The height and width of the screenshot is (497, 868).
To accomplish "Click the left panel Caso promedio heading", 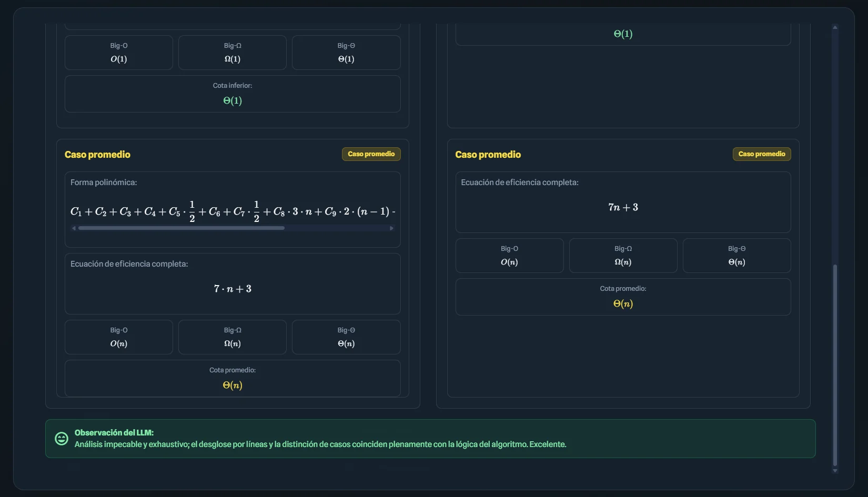I will [97, 155].
